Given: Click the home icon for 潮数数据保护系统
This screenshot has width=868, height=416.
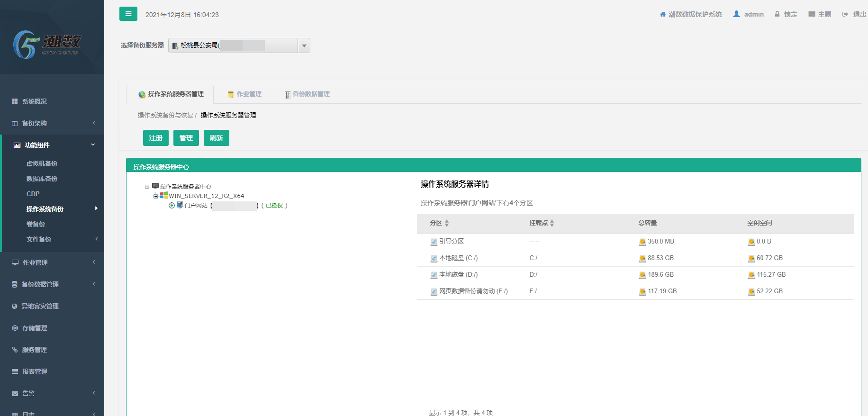Looking at the screenshot, I should click(662, 14).
